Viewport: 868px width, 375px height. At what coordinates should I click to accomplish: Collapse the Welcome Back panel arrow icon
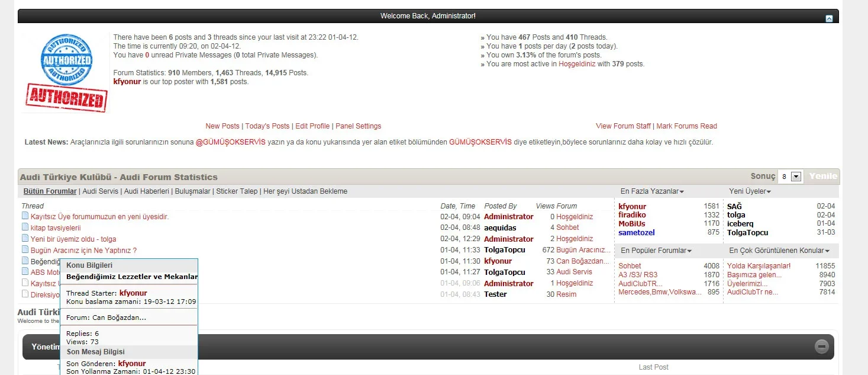(x=829, y=18)
